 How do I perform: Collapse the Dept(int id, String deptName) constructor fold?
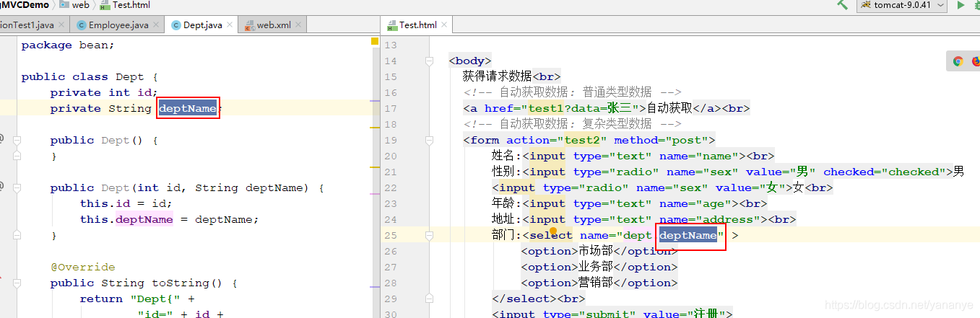[17, 187]
